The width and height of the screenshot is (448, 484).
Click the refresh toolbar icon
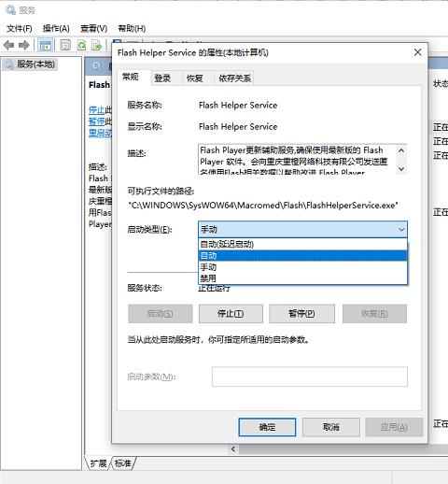coord(81,46)
